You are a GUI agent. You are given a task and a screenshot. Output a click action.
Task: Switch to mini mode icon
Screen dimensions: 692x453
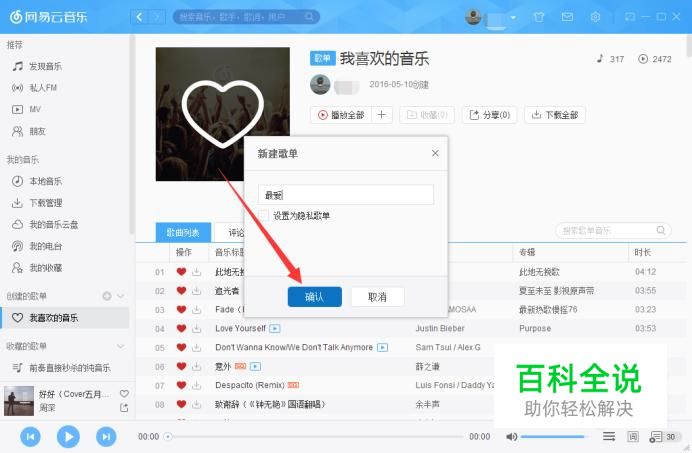pyautogui.click(x=630, y=17)
